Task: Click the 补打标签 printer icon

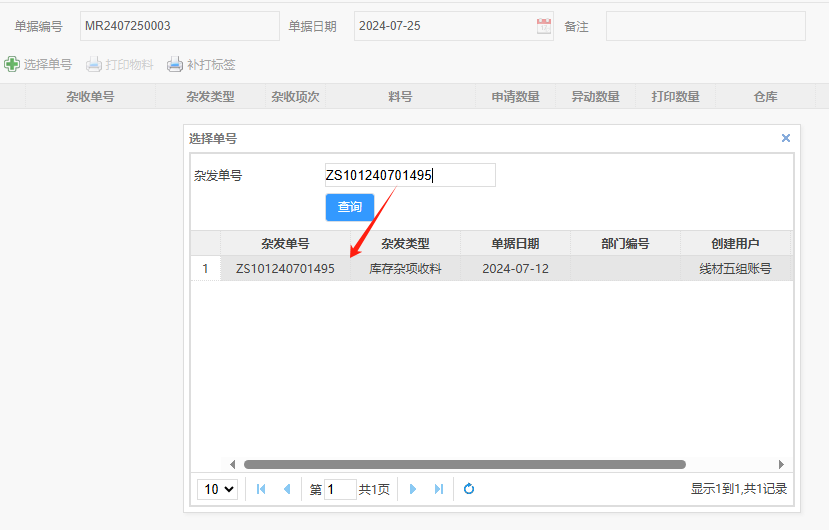Action: point(175,64)
